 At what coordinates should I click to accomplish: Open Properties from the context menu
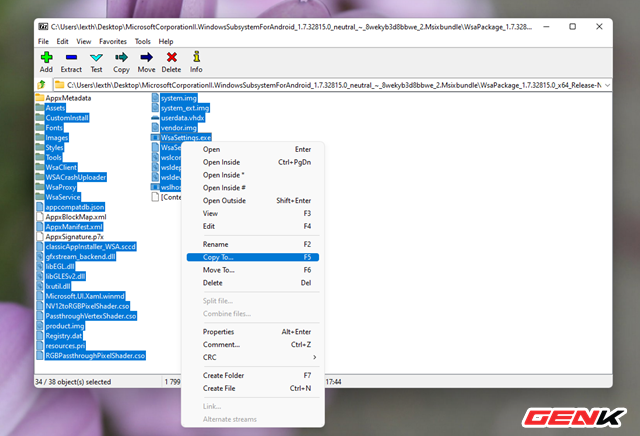(x=253, y=332)
